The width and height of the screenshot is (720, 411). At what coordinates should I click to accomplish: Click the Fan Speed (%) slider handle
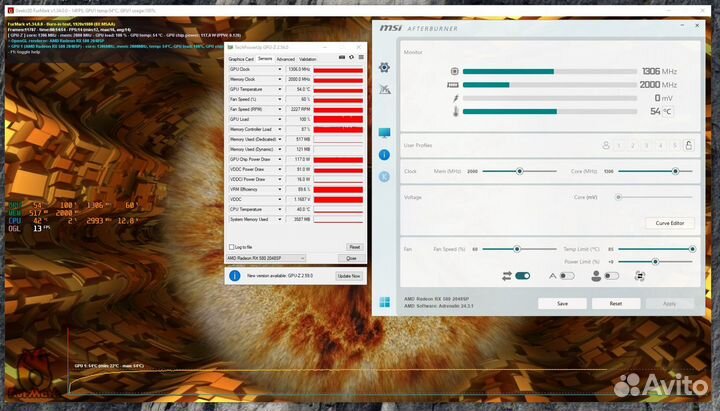pos(517,249)
